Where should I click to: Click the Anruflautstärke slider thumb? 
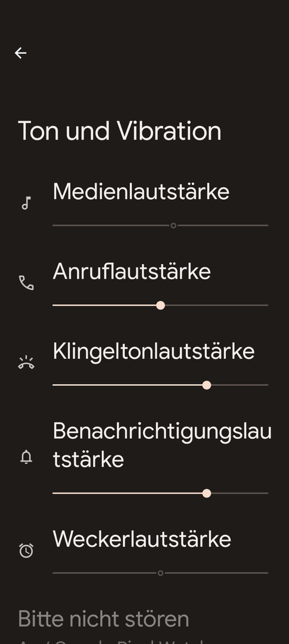[160, 305]
